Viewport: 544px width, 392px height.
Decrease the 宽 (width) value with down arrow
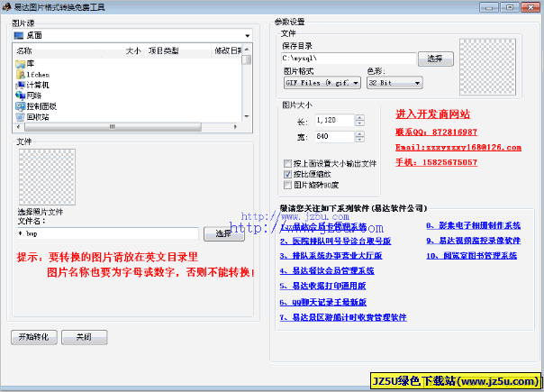(x=359, y=140)
